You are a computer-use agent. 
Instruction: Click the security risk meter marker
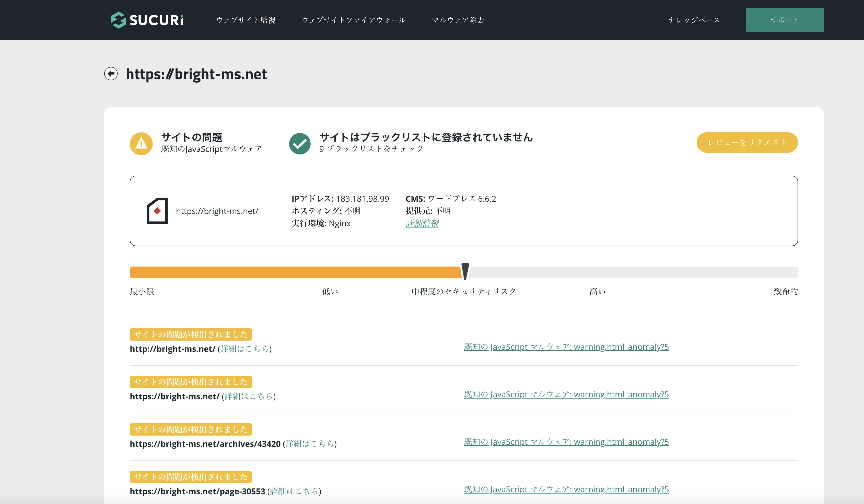point(465,271)
